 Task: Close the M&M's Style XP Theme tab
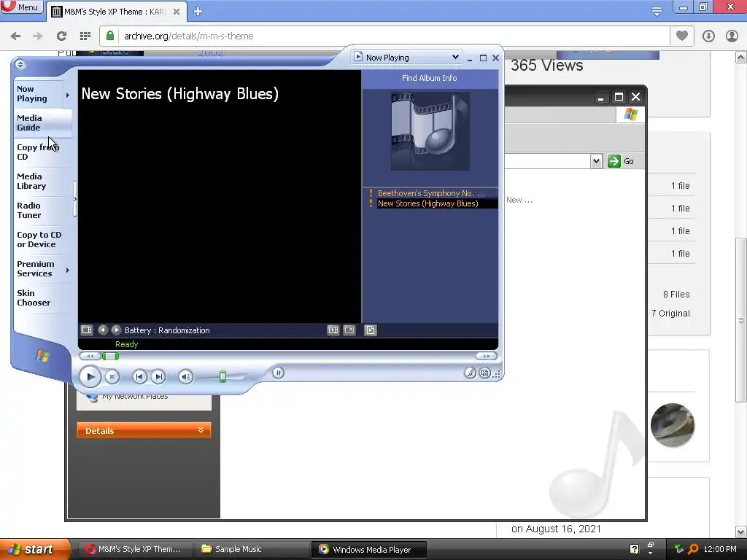click(177, 12)
